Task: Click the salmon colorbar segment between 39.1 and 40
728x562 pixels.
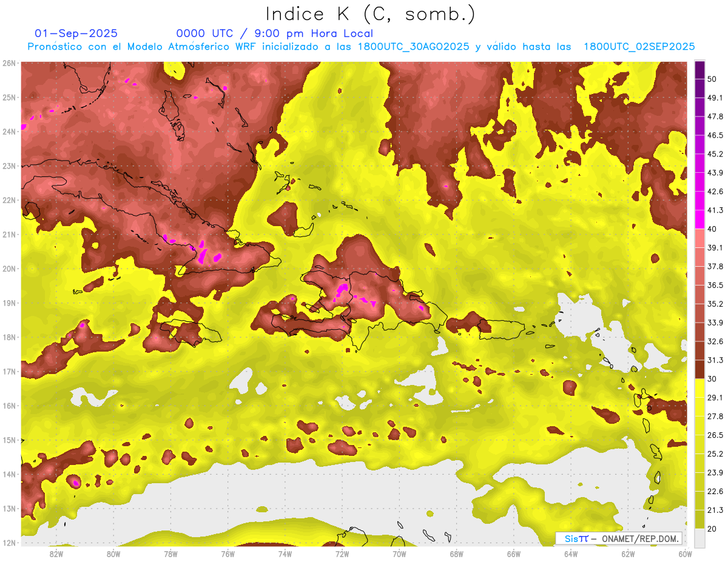Action: [699, 238]
